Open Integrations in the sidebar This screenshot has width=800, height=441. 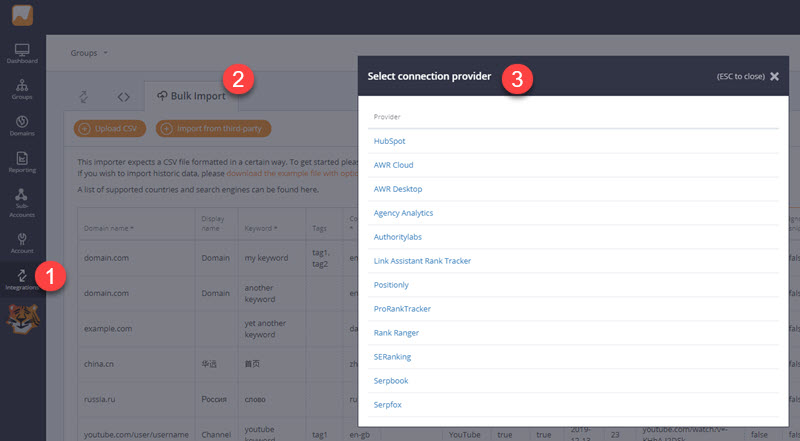coord(22,279)
